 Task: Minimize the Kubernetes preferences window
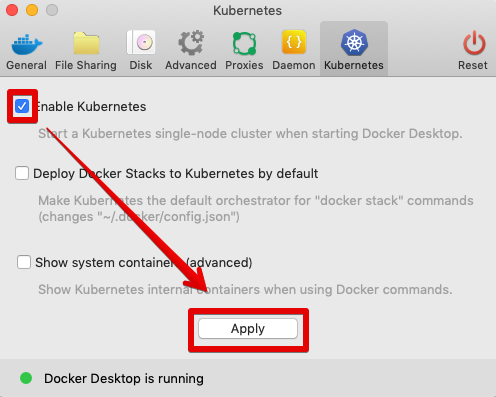[32, 10]
